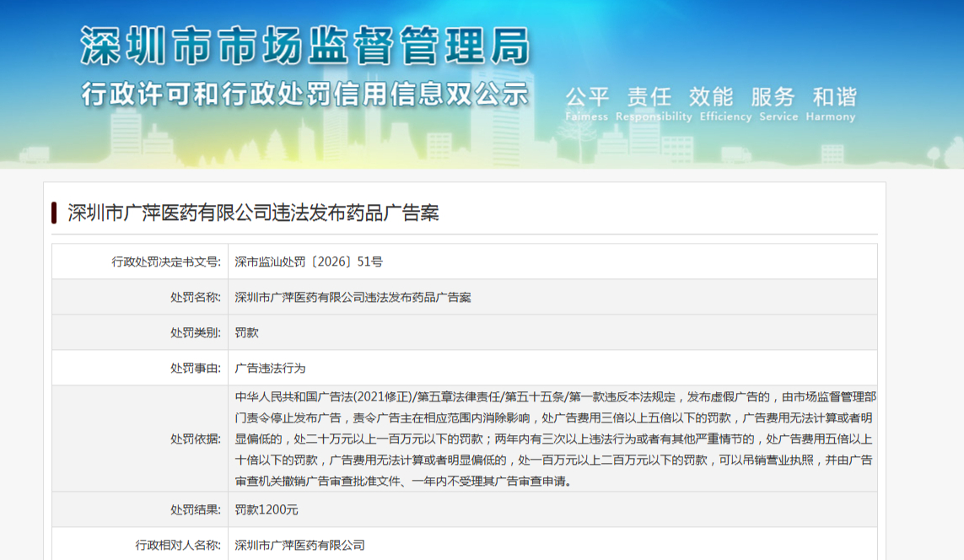Click the 行政许可和行政处罚信用信息双公示 subtitle

305,94
